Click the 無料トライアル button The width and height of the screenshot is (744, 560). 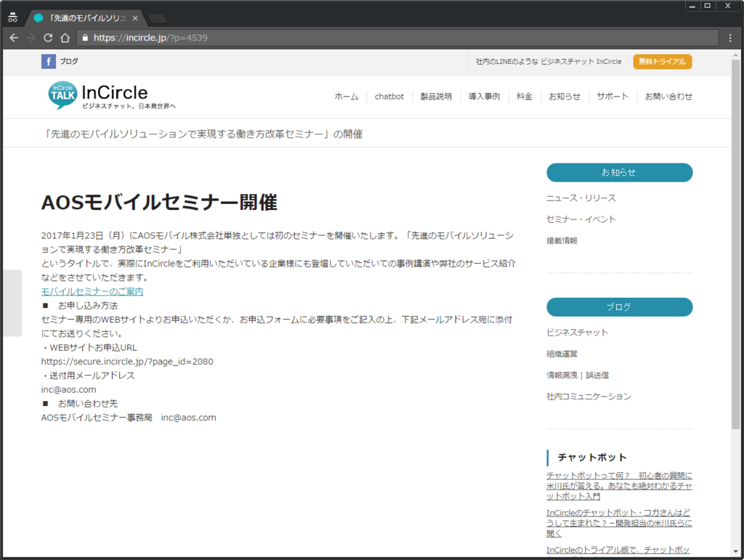click(x=663, y=62)
